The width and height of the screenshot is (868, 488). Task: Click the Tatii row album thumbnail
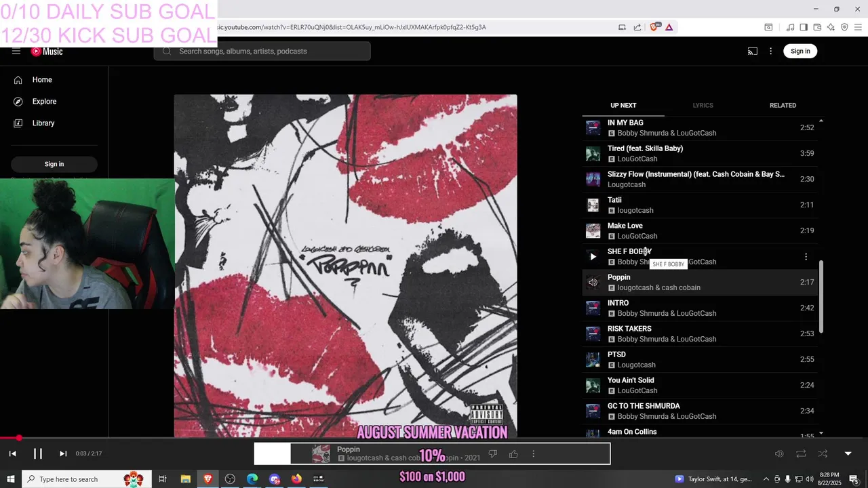tap(593, 205)
